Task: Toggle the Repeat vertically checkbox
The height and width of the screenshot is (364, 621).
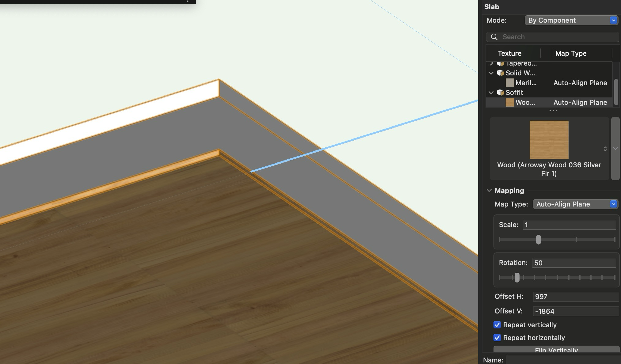Action: [497, 325]
